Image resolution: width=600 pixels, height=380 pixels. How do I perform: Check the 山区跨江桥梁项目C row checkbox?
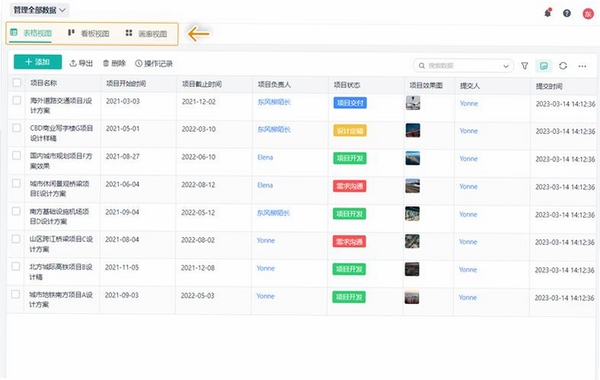16,239
